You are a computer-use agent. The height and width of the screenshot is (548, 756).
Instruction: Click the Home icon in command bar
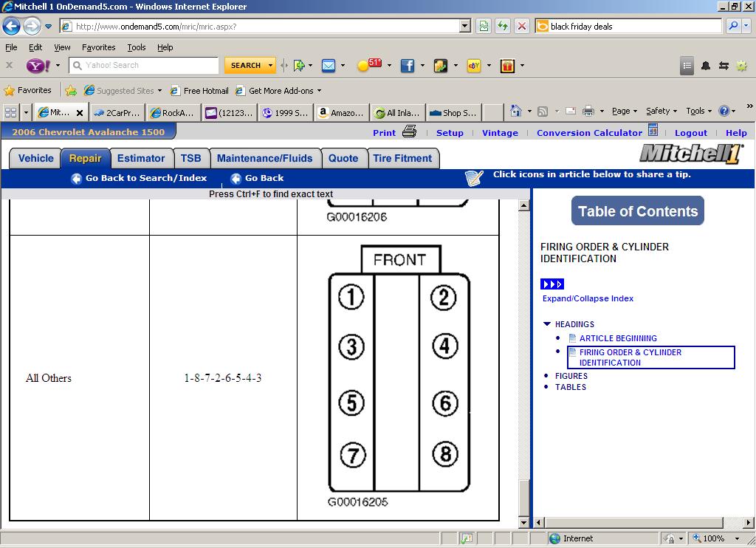tap(515, 111)
